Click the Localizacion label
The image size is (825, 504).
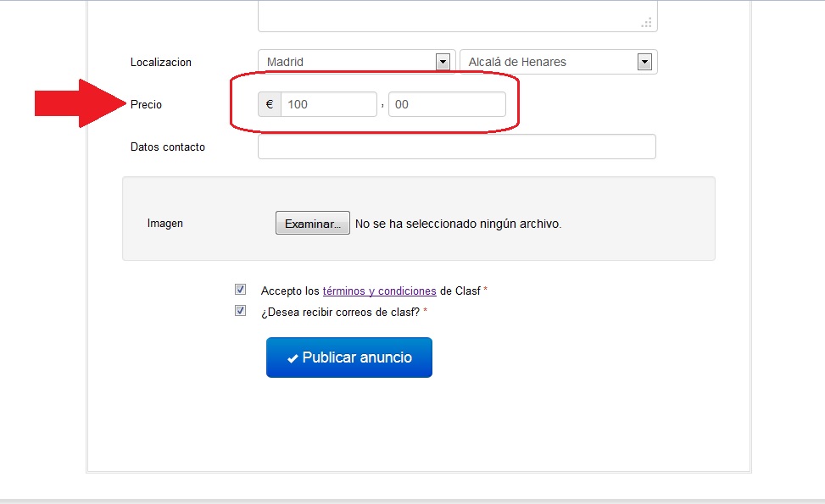coord(161,62)
